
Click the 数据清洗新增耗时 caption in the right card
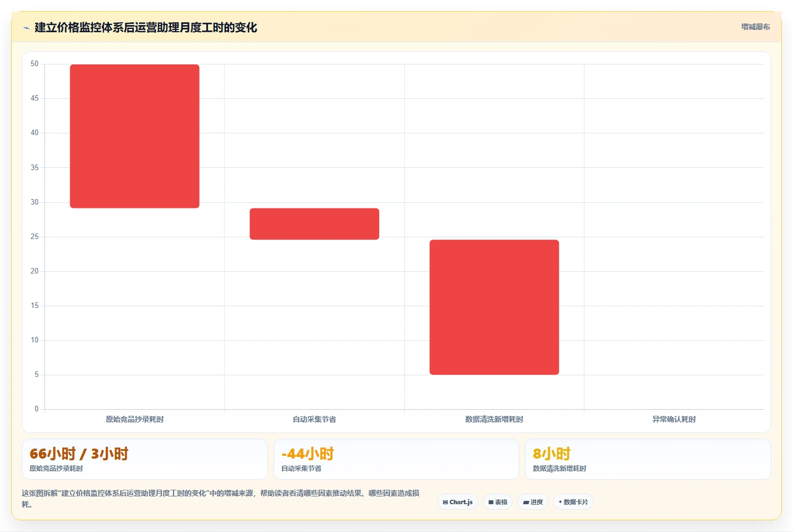(x=559, y=469)
